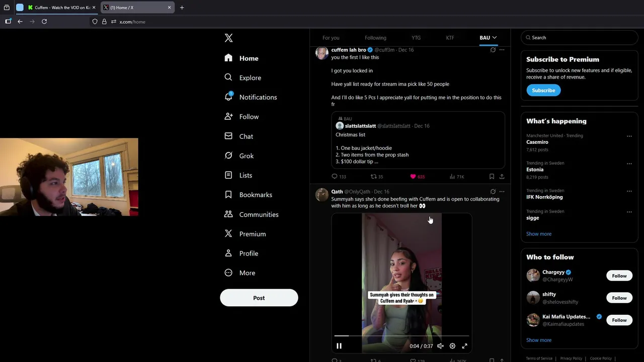Image resolution: width=644 pixels, height=362 pixels.
Task: Open more options for IFK Norrköping trend
Action: [629, 191]
